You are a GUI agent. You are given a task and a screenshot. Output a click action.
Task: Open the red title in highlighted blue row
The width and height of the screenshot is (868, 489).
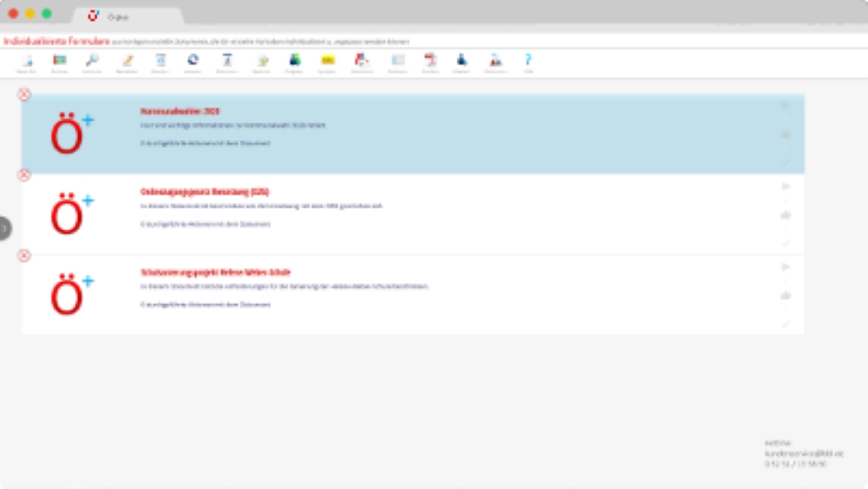(180, 111)
